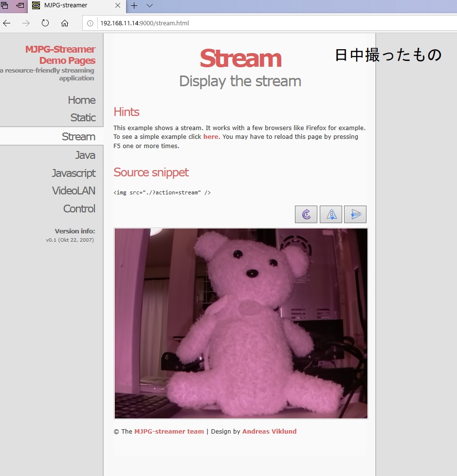Open the VideoLAN page in the sidebar
Image resolution: width=457 pixels, height=476 pixels.
click(x=73, y=190)
